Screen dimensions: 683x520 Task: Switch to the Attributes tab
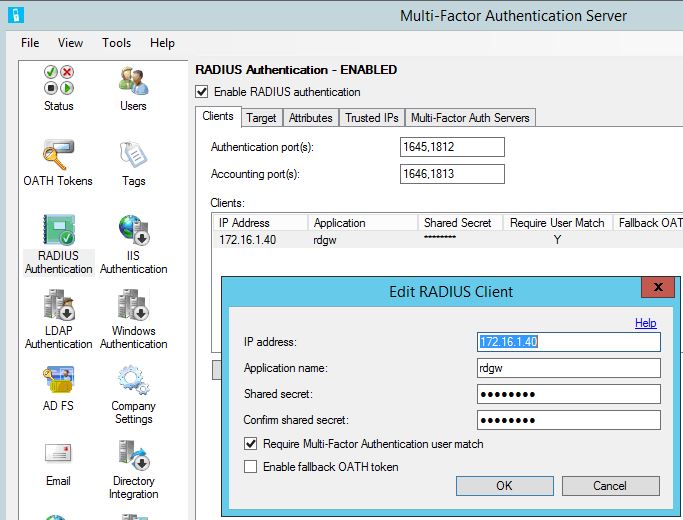point(311,118)
